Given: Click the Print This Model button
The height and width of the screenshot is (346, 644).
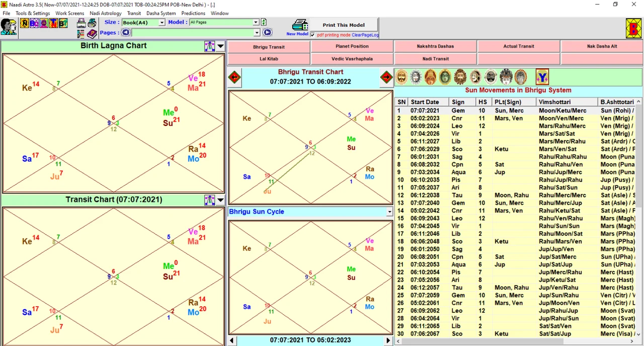Looking at the screenshot, I should (344, 25).
